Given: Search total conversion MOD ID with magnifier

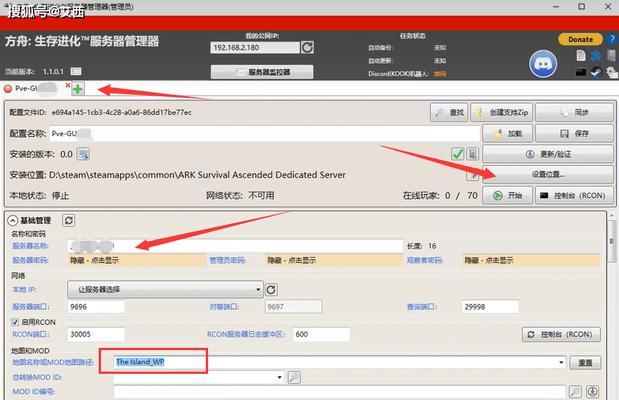Looking at the screenshot, I should 294,377.
